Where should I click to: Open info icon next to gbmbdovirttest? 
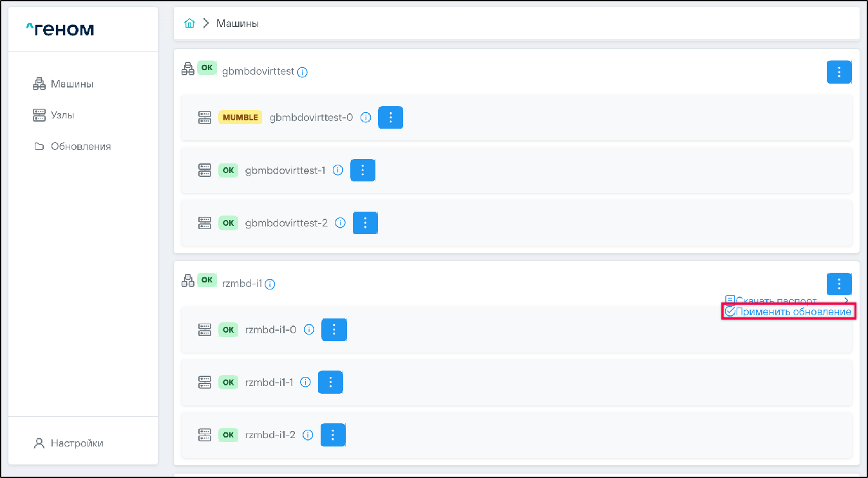tap(302, 72)
